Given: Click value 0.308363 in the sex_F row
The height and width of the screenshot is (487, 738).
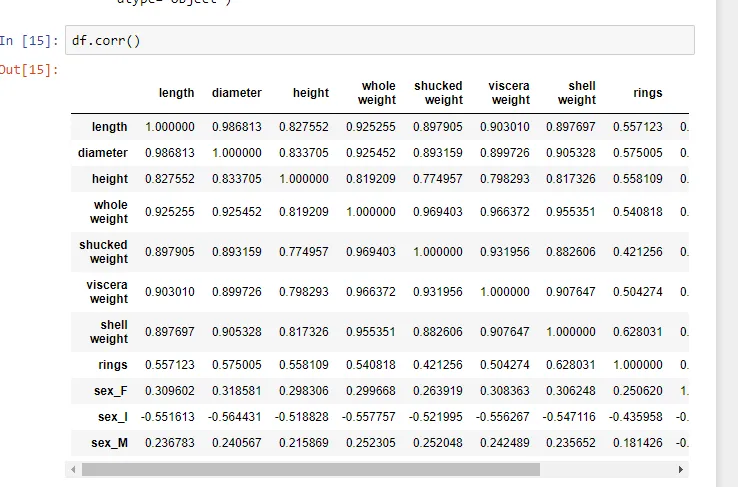Looking at the screenshot, I should tap(505, 391).
